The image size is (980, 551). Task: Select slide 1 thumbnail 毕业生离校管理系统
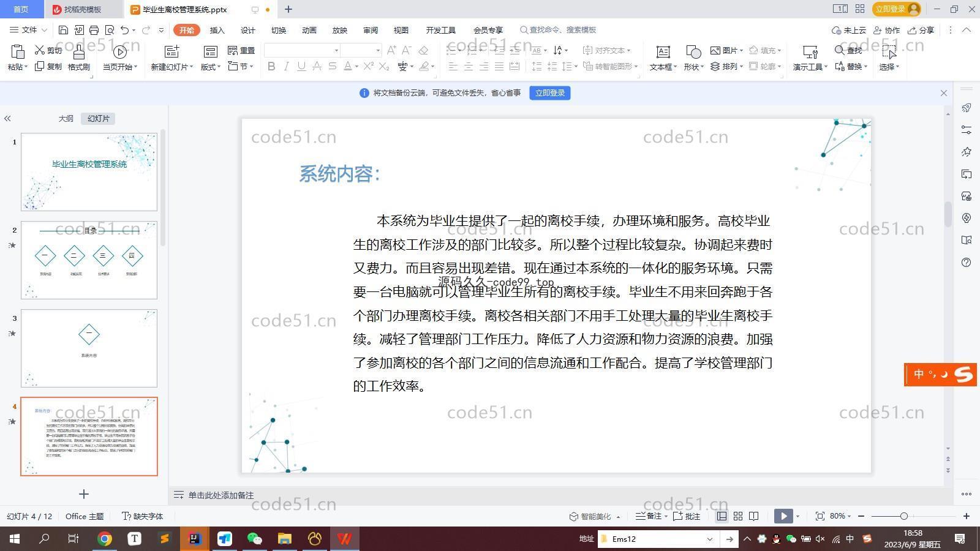point(89,172)
